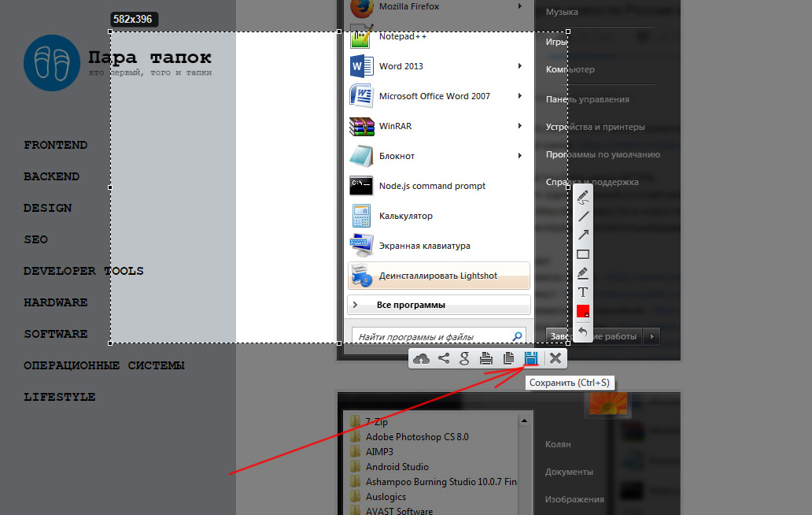Open the red color picker swatch
Screen dimensions: 812x515
point(583,311)
